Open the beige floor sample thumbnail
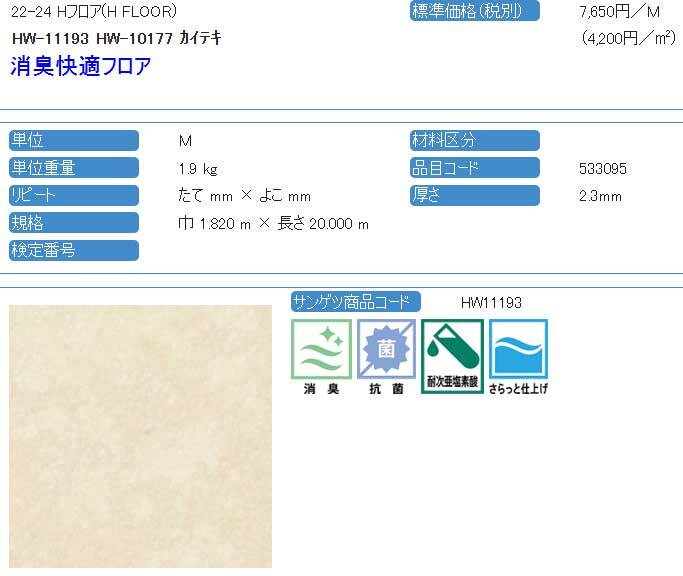The height and width of the screenshot is (576, 683). point(140,436)
